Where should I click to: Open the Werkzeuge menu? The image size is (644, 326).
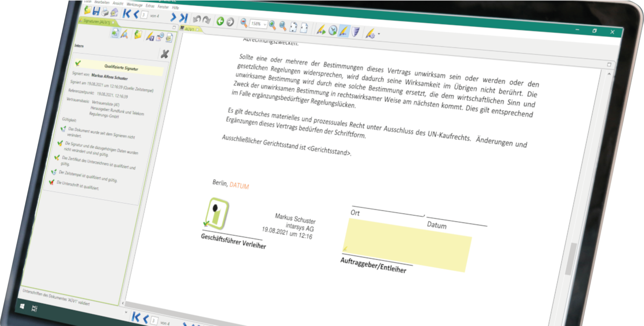134,4
